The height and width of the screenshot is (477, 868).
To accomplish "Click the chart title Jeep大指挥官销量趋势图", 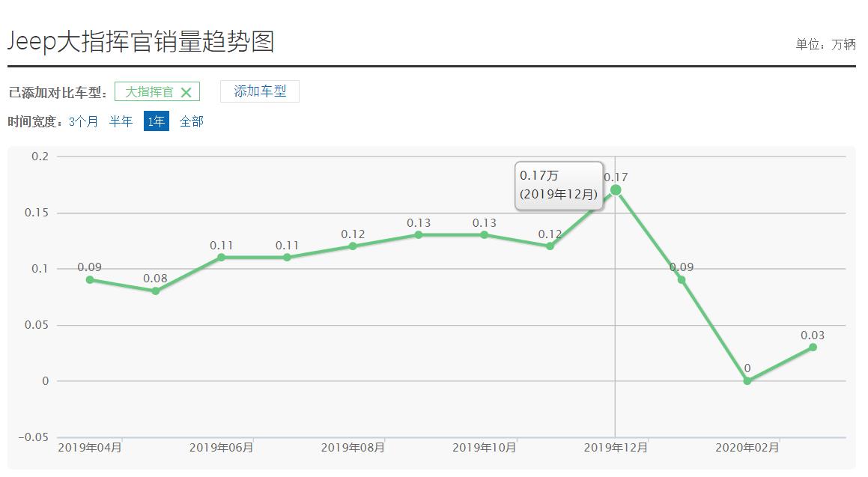I will 142,41.
